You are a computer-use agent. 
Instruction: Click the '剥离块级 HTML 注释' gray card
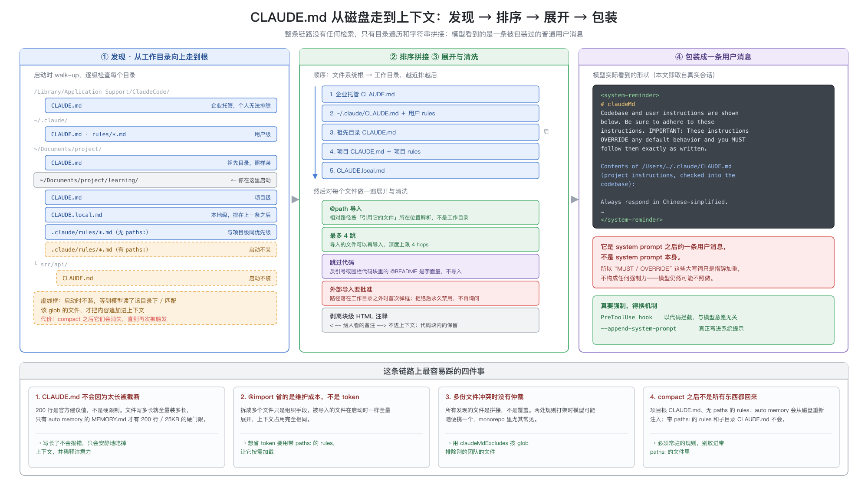431,320
